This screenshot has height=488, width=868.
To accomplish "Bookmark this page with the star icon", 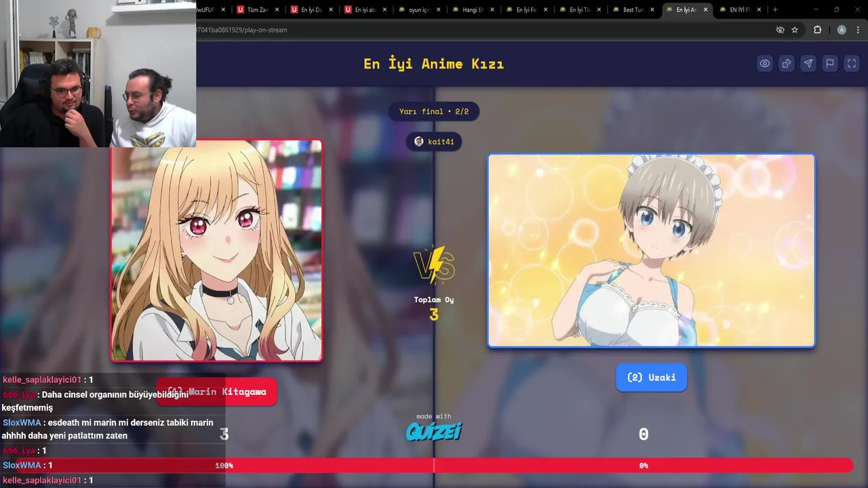I will 795,30.
